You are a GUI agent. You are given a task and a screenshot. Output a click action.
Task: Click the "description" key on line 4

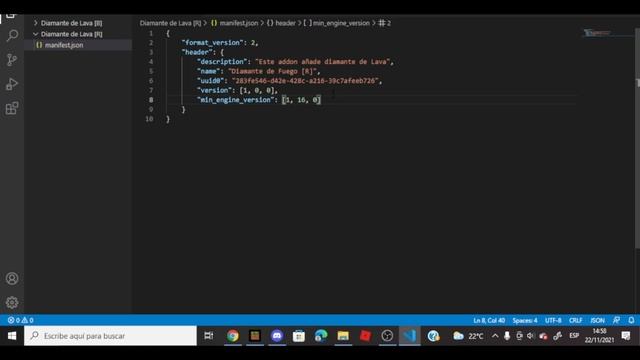click(x=222, y=62)
